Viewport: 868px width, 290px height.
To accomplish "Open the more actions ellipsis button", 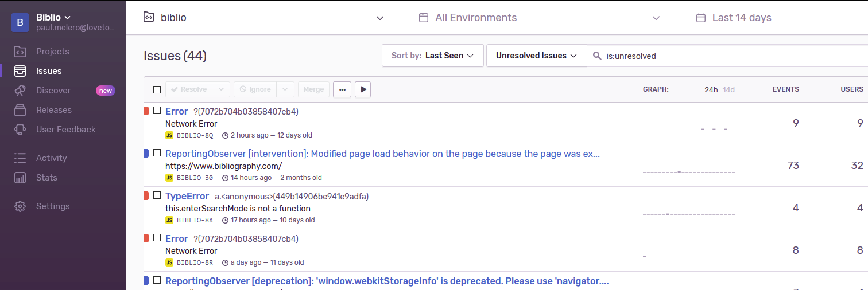I will click(x=342, y=89).
